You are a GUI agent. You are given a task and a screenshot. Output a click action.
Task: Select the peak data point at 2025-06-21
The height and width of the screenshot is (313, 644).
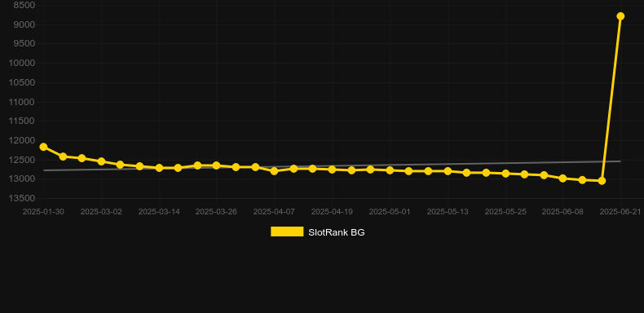(620, 16)
